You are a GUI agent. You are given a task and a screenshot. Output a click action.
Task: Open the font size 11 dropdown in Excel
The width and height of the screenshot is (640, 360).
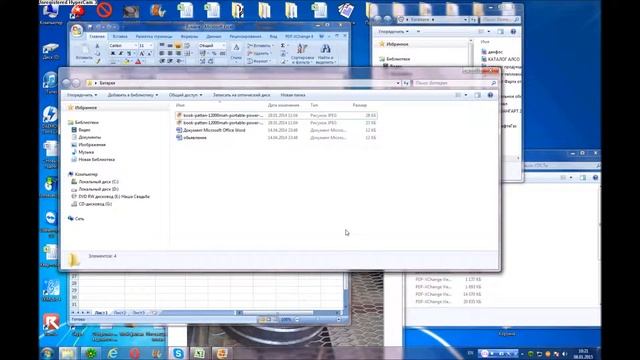tap(151, 46)
